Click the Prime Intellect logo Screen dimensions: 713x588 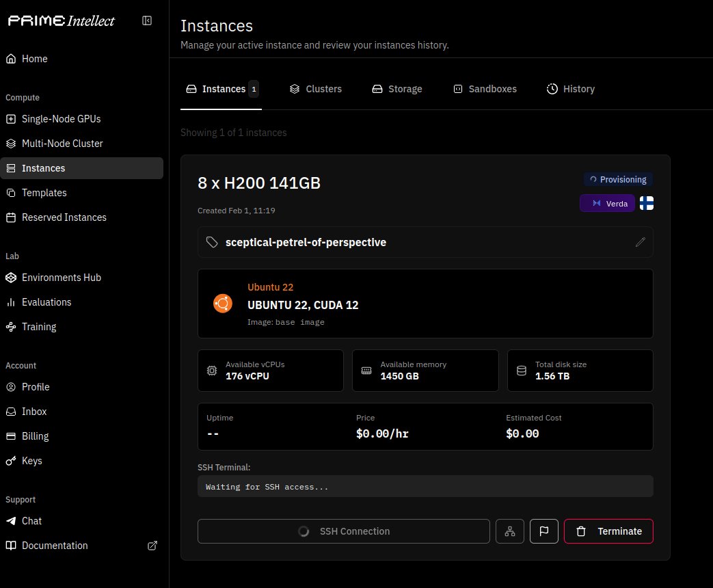pos(61,21)
